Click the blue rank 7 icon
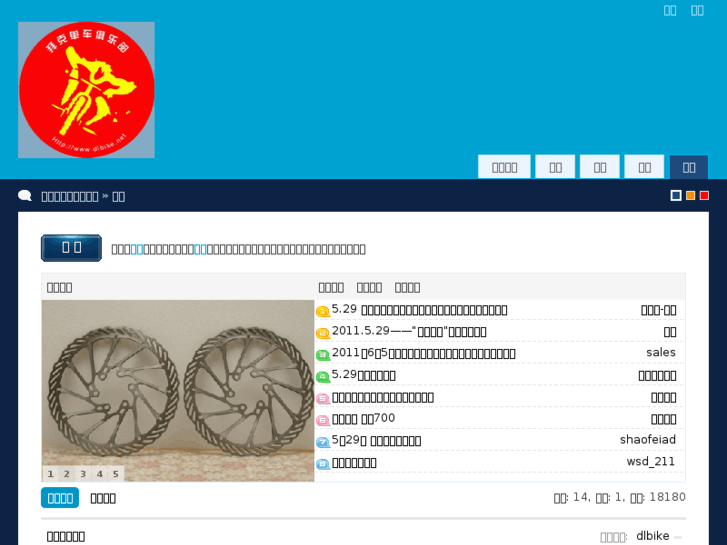The height and width of the screenshot is (545, 727). point(323,442)
